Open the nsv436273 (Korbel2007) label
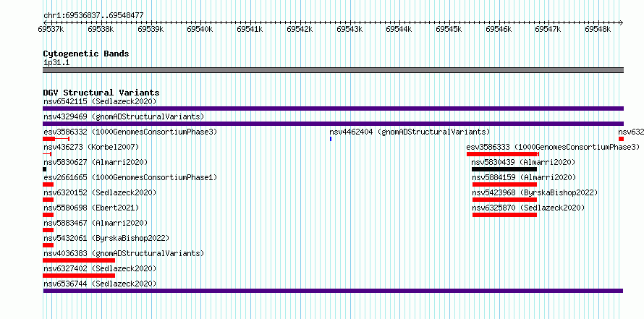The image size is (644, 319). 91,147
